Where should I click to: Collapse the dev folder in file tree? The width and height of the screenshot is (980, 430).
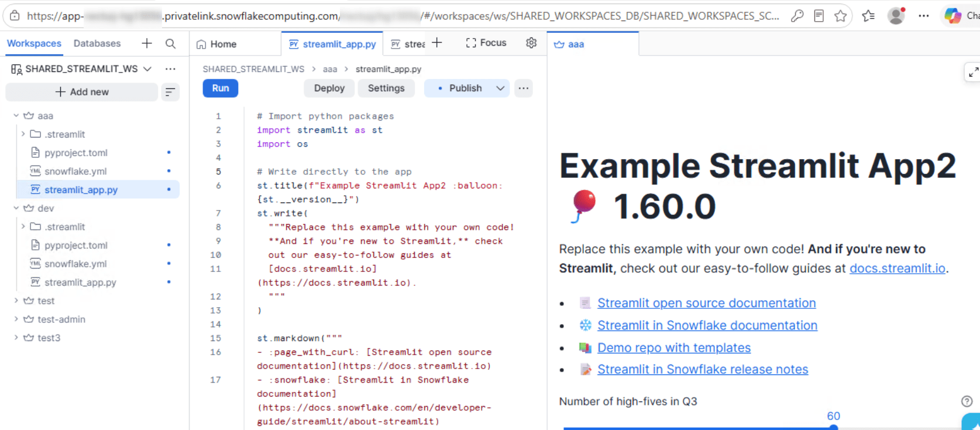tap(16, 208)
